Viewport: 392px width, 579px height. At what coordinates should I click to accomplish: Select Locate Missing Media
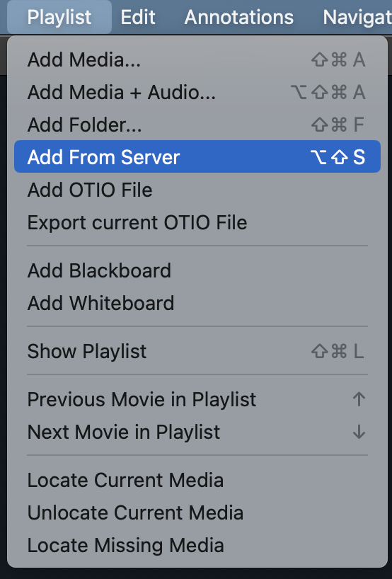[197, 545]
